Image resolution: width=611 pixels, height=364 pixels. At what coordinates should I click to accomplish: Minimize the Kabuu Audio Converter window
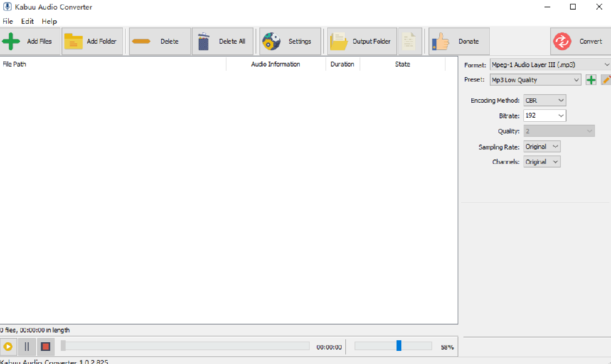click(547, 6)
